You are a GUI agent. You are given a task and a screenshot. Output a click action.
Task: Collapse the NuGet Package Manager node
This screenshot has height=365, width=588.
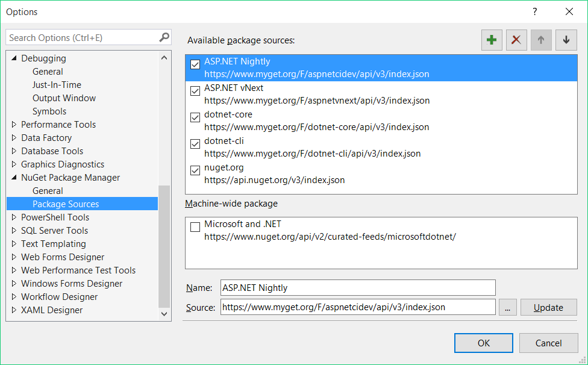(x=14, y=177)
